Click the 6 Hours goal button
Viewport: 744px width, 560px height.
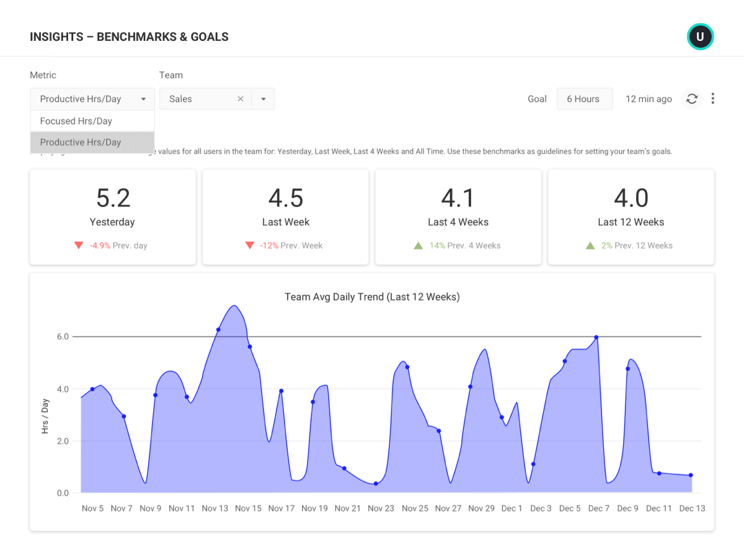click(x=584, y=98)
